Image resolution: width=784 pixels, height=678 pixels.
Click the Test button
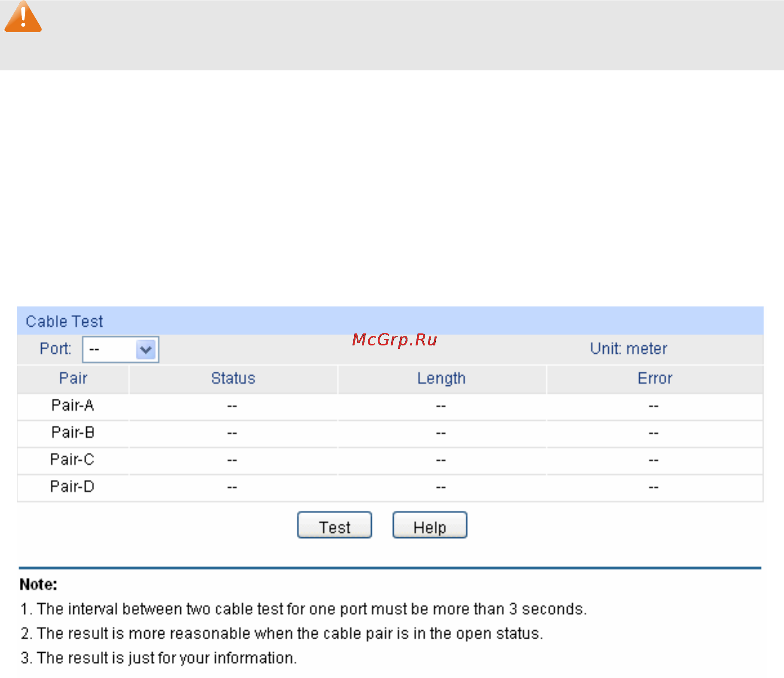(x=334, y=525)
